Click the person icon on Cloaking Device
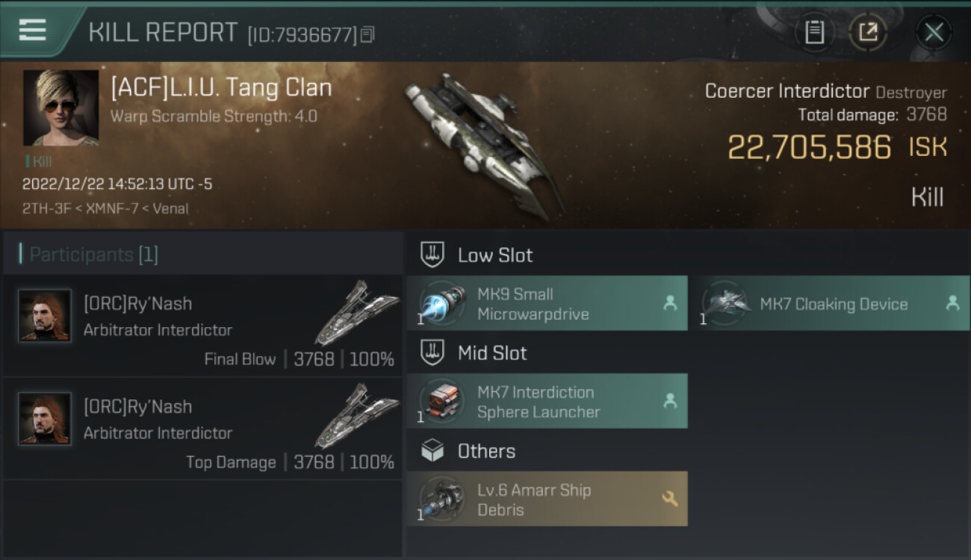The image size is (971, 560). [952, 303]
